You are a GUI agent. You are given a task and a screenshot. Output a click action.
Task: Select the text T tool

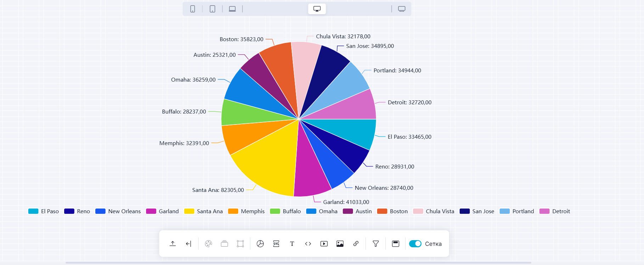tap(292, 244)
